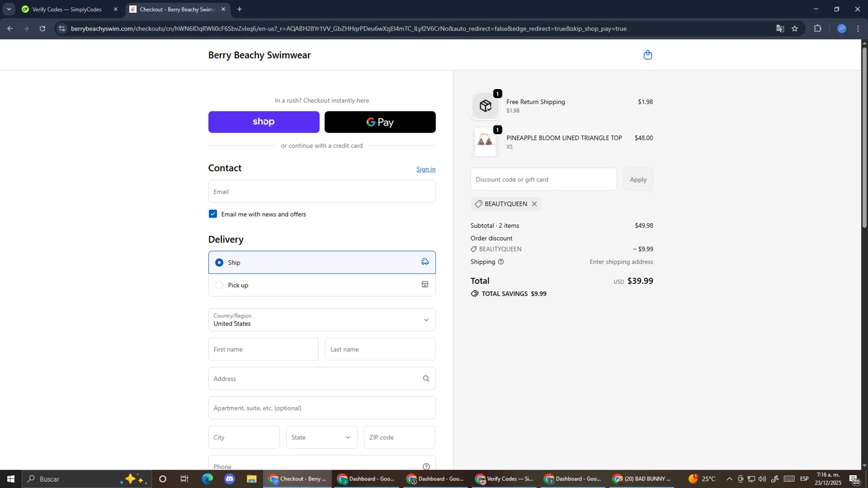The image size is (868, 488).
Task: Click the Berry Beachy Swimwear store title
Action: pos(259,55)
